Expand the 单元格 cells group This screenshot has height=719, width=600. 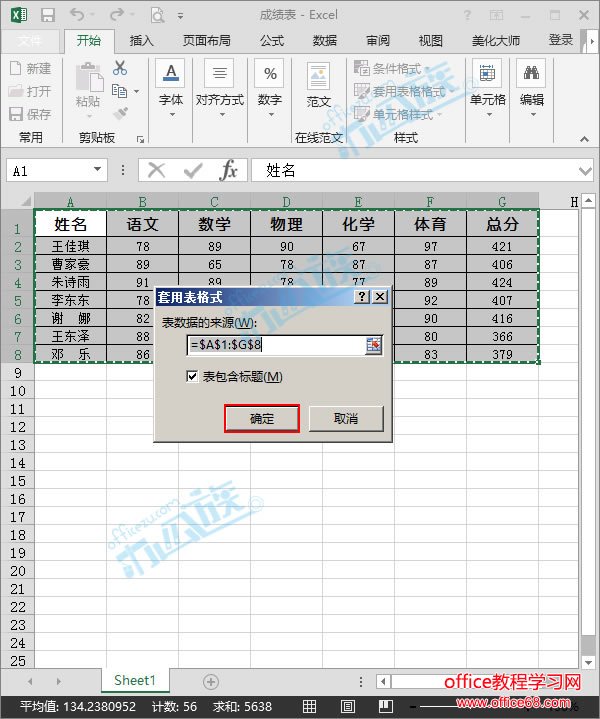click(488, 88)
